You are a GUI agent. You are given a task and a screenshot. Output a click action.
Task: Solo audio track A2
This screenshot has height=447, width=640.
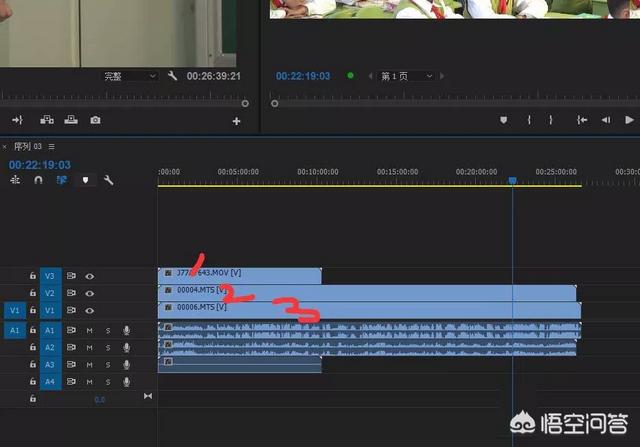coord(108,347)
